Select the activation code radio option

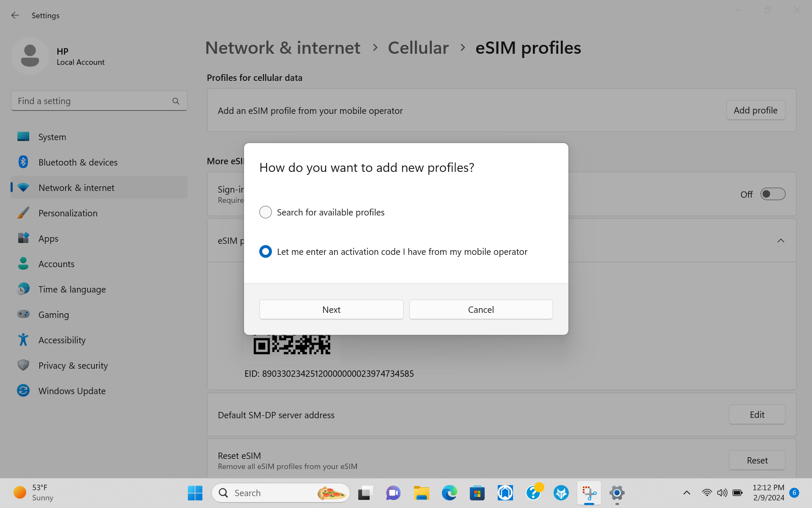266,251
